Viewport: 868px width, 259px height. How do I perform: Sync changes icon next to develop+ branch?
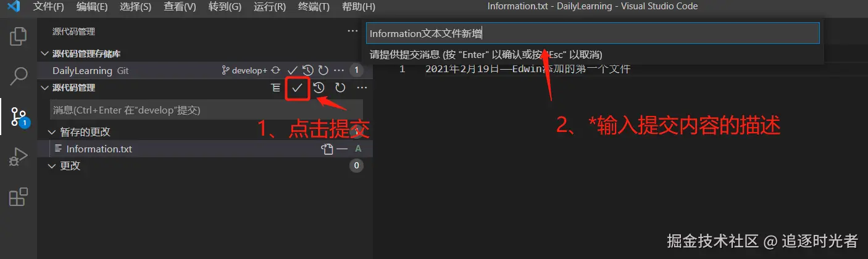276,71
